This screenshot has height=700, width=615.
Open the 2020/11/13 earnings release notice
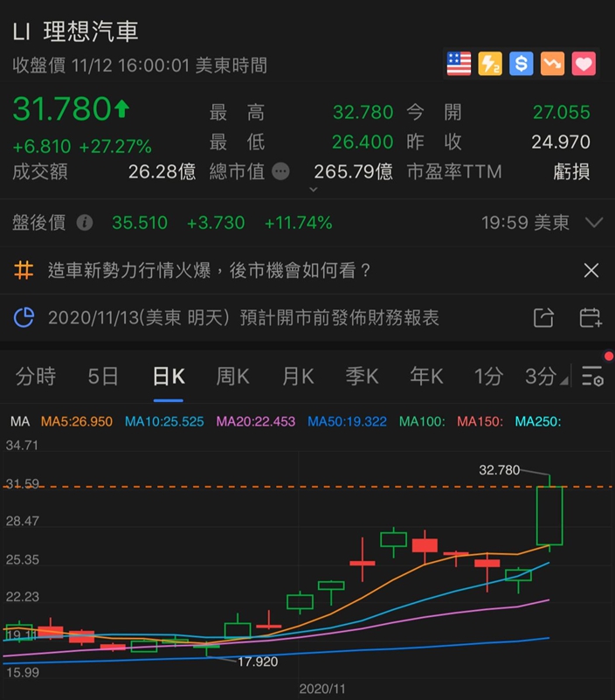click(x=244, y=317)
